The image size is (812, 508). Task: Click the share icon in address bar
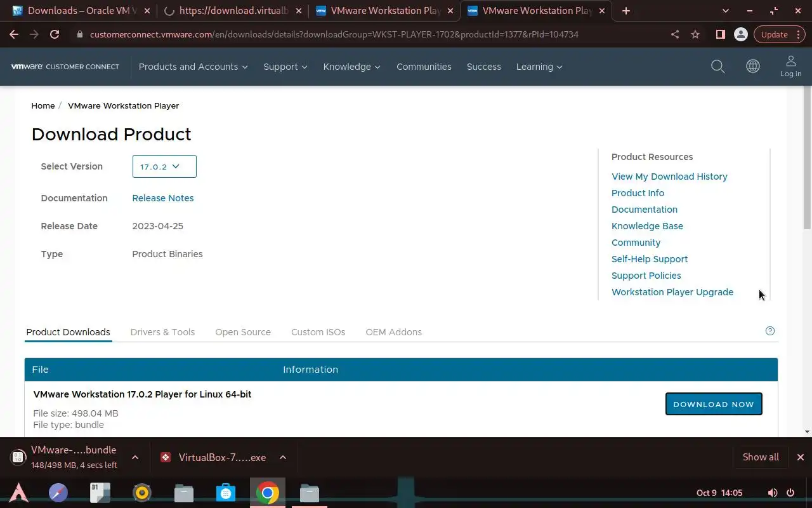click(x=675, y=34)
